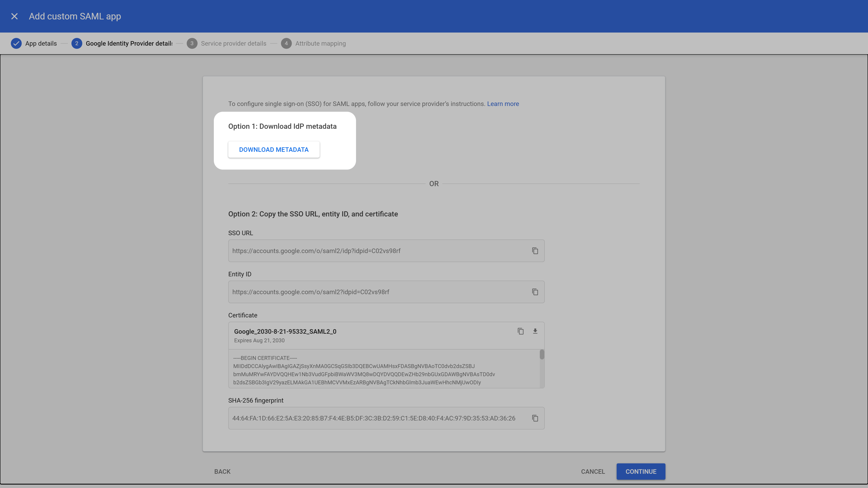
Task: Click the Certificate label
Action: 243,315
